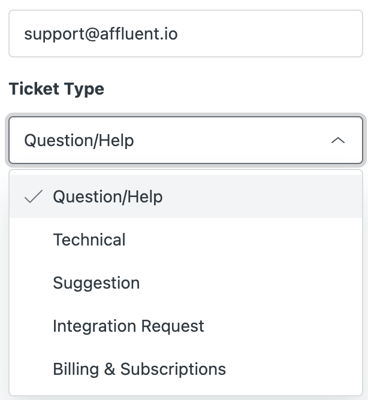Switch the ticket type to Suggestion
368x400 pixels.
coord(186,283)
